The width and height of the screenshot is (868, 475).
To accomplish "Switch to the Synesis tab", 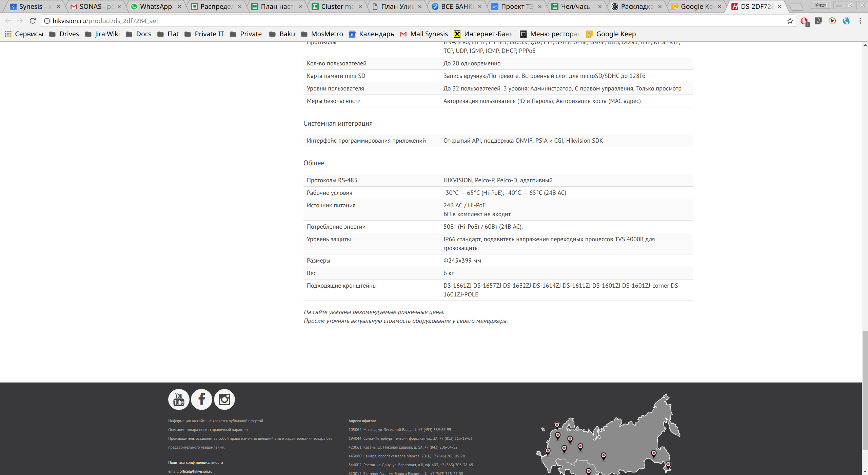I will tap(35, 6).
